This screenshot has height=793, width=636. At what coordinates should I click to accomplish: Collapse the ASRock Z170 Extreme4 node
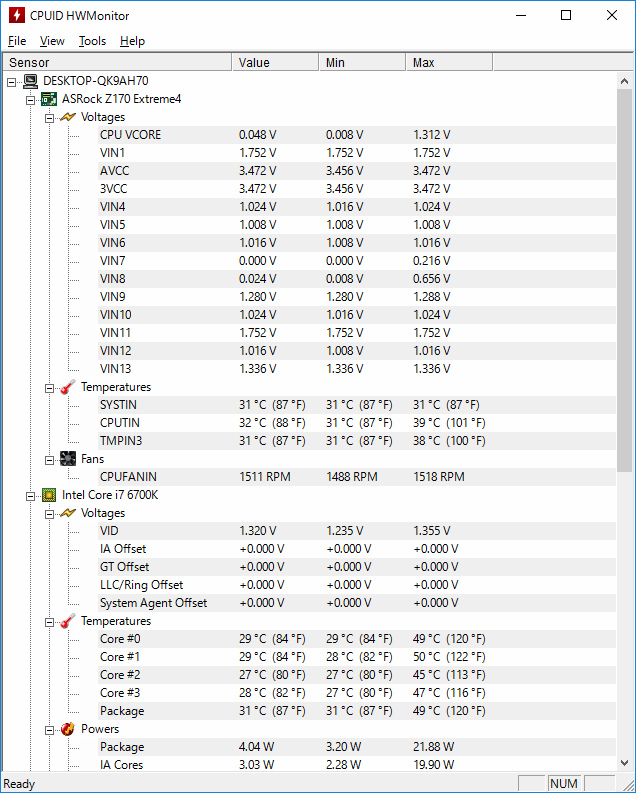tap(30, 99)
